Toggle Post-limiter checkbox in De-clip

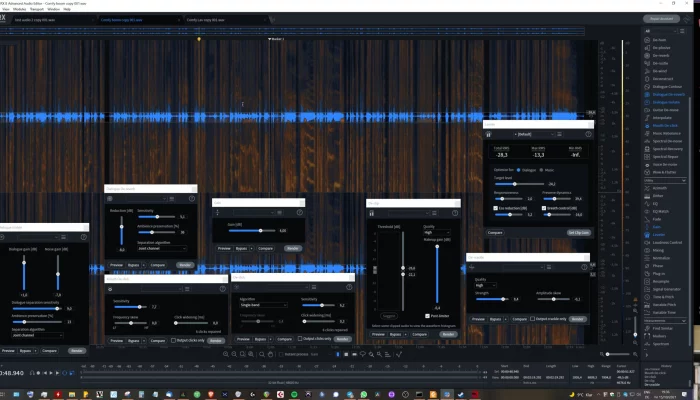[x=427, y=316]
